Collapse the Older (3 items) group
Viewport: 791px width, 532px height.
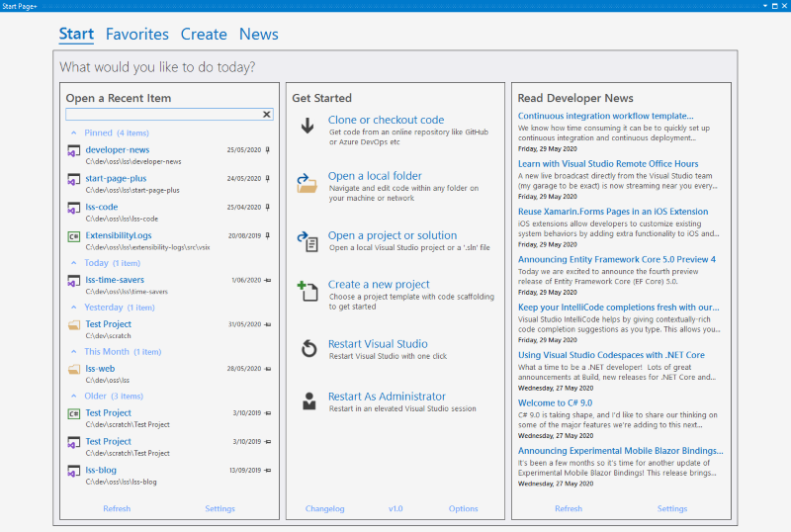[x=74, y=397]
